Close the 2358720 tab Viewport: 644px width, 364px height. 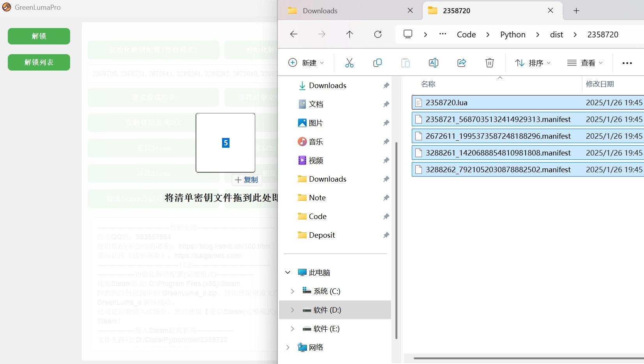point(550,11)
